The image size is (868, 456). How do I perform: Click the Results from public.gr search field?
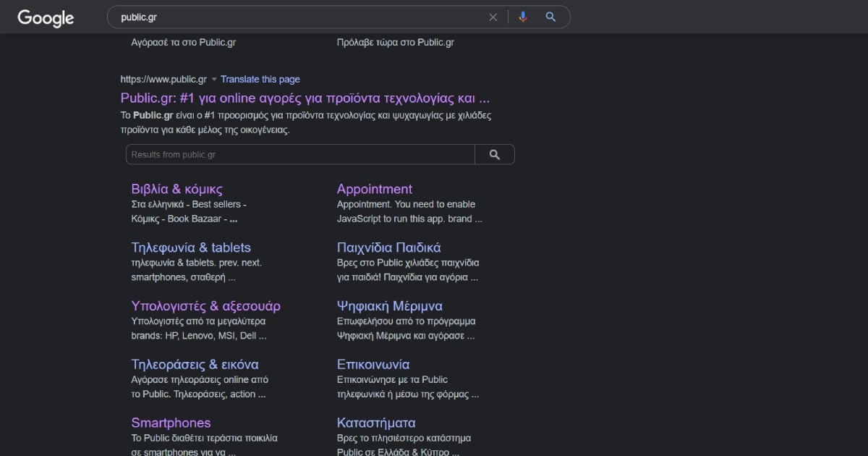click(x=289, y=154)
